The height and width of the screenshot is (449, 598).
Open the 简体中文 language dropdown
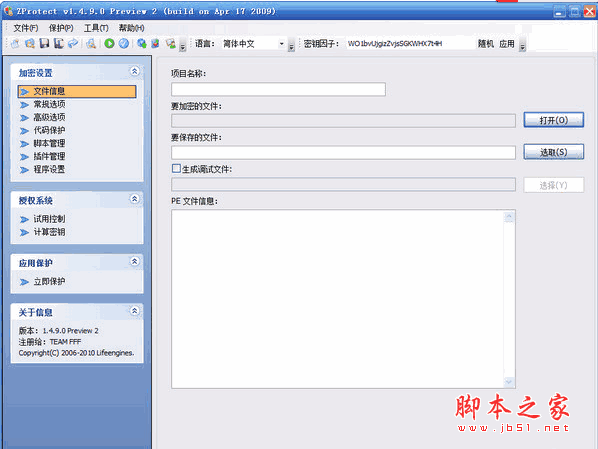[281, 43]
